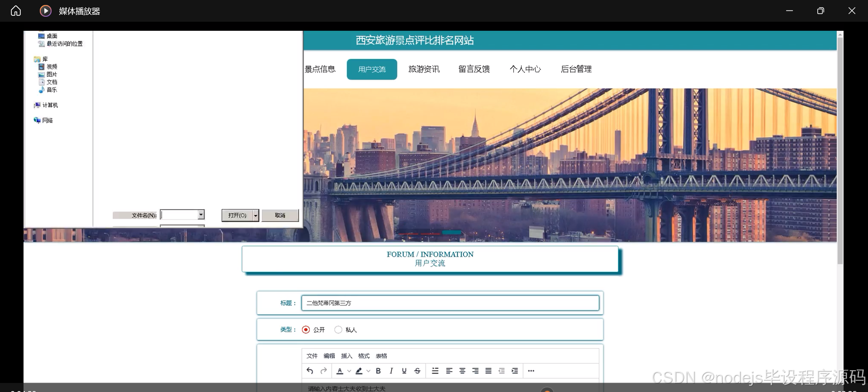
Task: Align text left
Action: pyautogui.click(x=449, y=371)
